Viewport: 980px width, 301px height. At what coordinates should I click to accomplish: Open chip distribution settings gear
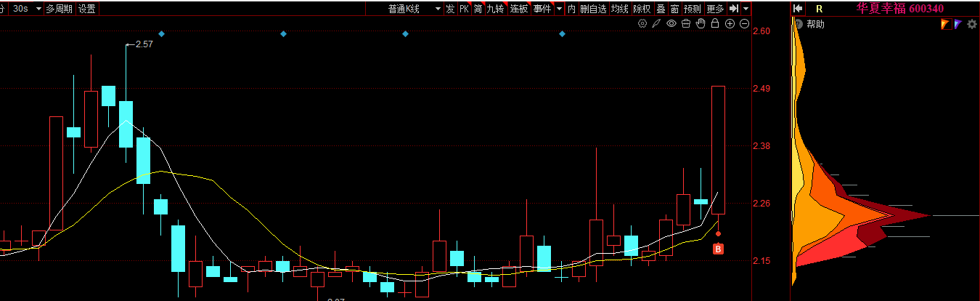[x=972, y=24]
